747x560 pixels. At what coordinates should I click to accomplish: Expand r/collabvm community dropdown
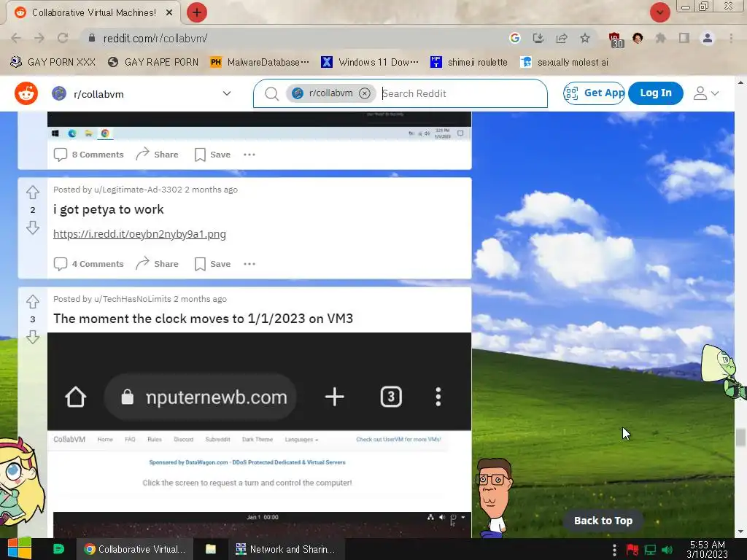[x=227, y=94]
